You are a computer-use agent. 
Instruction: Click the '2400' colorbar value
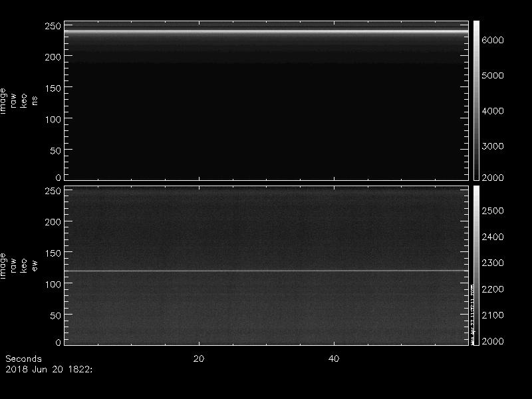pyautogui.click(x=493, y=237)
